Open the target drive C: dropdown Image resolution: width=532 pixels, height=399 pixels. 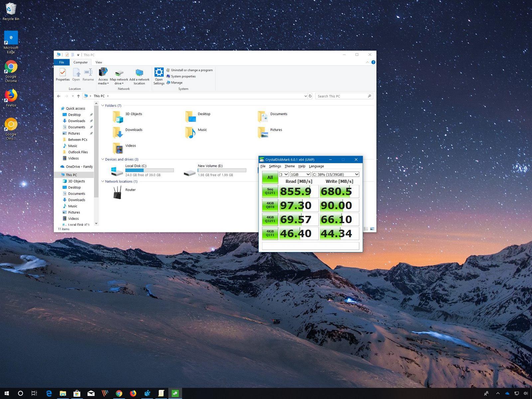(334, 174)
